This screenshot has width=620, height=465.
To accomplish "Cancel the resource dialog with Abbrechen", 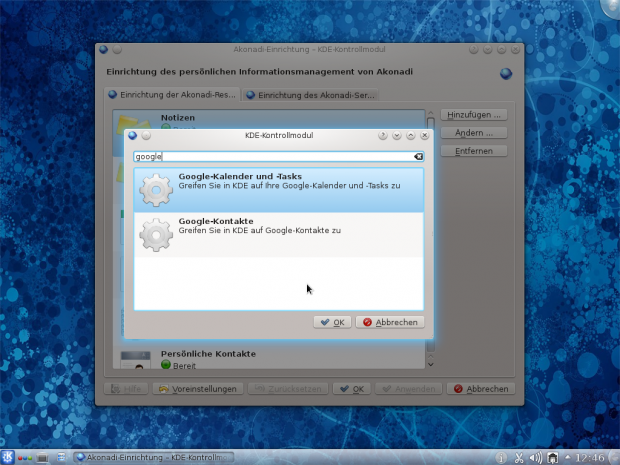I will point(391,322).
